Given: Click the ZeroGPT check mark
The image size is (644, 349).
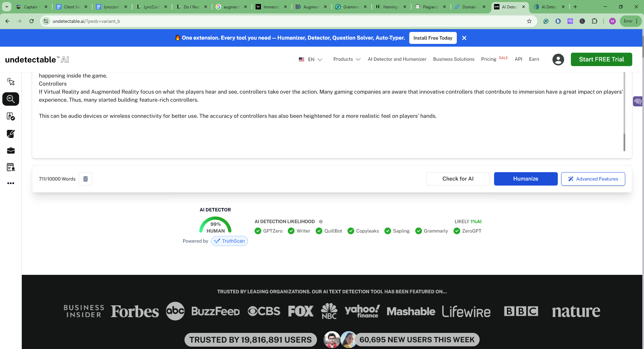Looking at the screenshot, I should (457, 231).
